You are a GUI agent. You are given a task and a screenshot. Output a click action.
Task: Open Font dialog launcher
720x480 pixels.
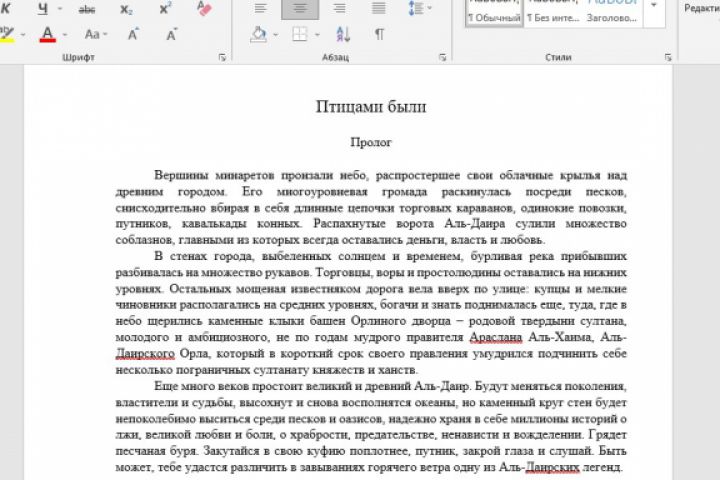pos(222,57)
